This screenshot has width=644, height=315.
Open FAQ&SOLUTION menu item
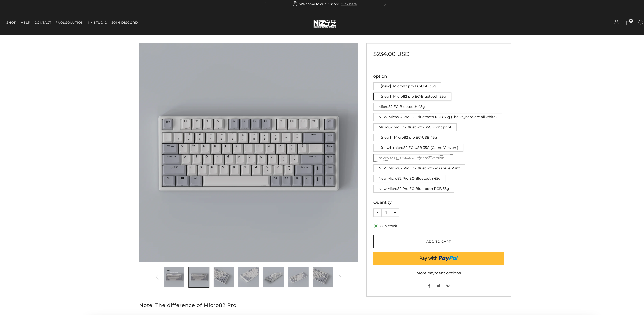[69, 22]
